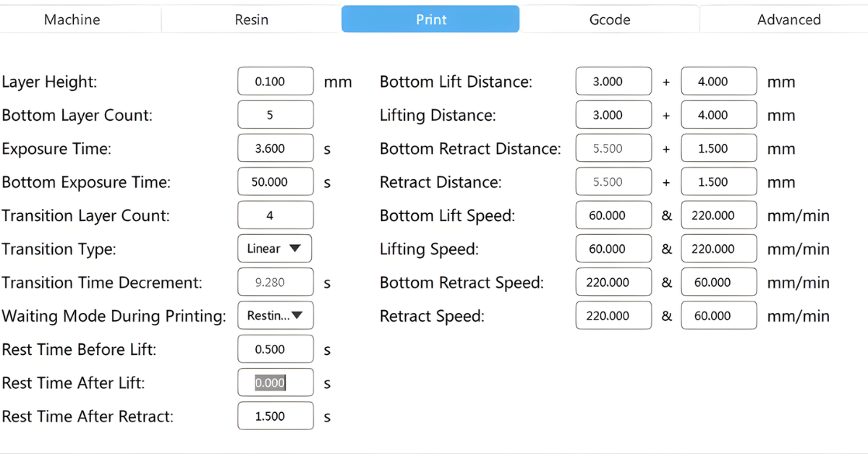Click the second Retract Distance field

pos(719,182)
